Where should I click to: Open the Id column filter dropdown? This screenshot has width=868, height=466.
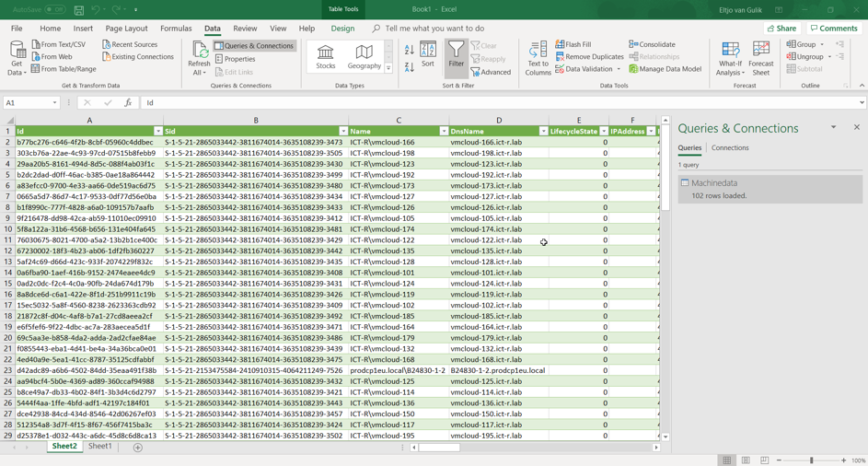coord(157,132)
